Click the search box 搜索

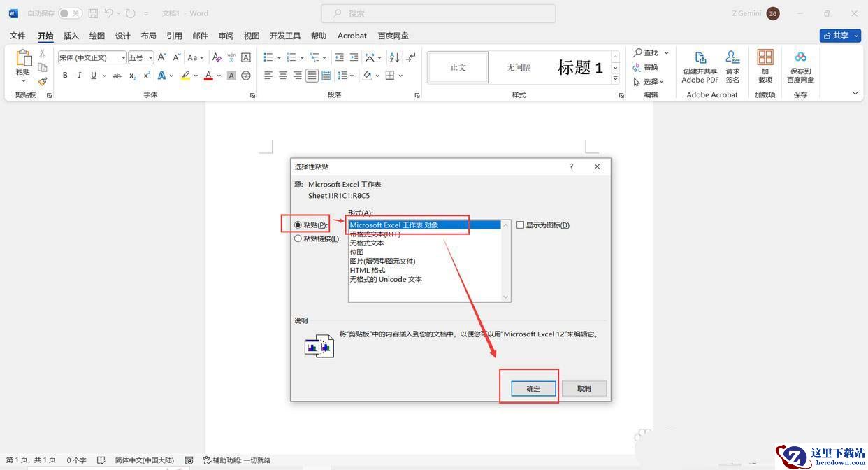[x=438, y=13]
